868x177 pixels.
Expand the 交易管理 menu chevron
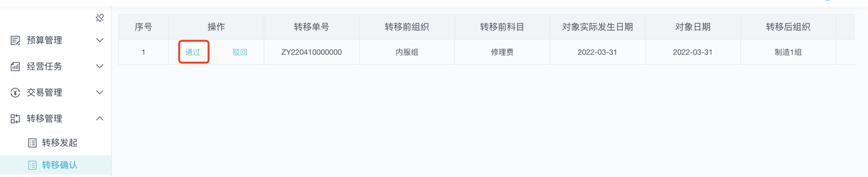click(100, 93)
